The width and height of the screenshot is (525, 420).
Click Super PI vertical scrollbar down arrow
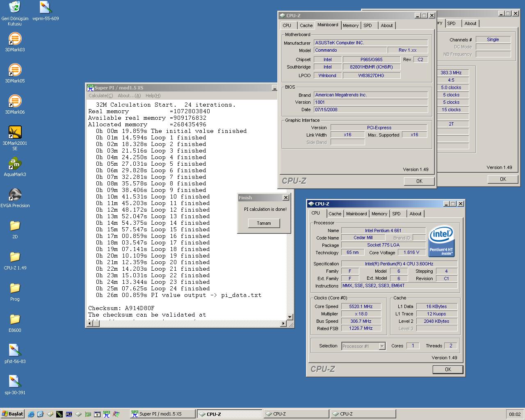(290, 317)
